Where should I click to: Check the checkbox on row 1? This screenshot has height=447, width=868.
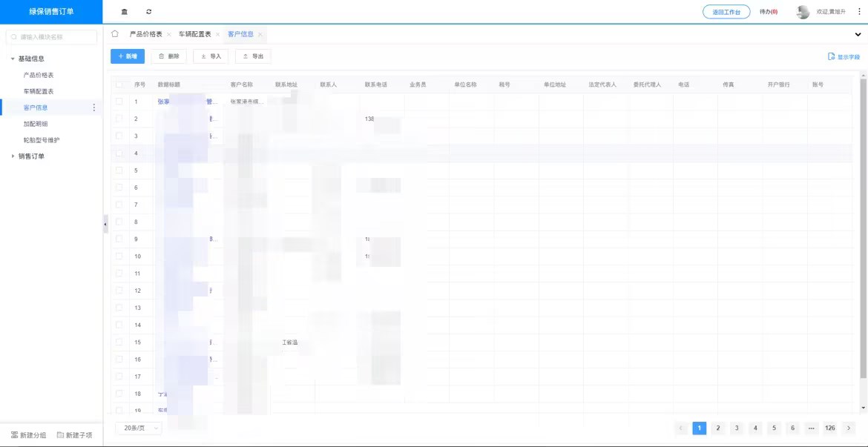pos(119,101)
